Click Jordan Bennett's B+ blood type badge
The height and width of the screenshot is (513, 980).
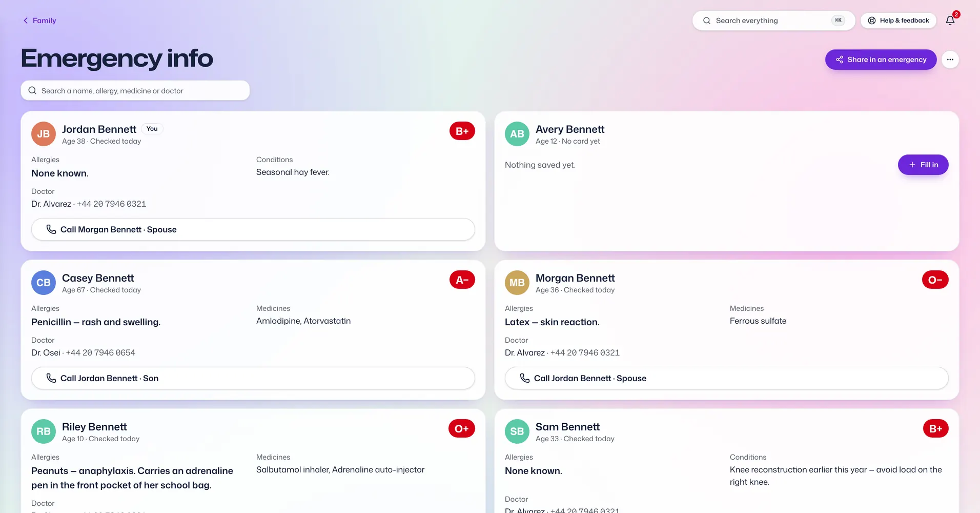(462, 131)
